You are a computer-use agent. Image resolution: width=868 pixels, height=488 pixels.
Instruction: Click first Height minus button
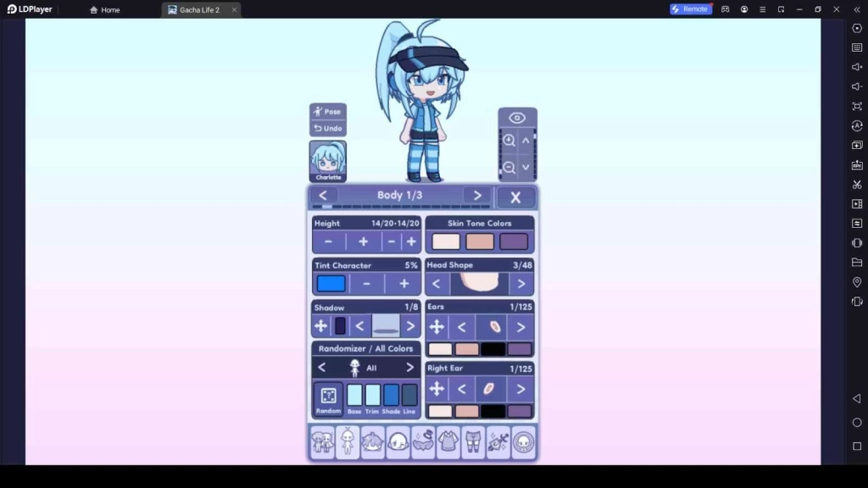coord(328,241)
